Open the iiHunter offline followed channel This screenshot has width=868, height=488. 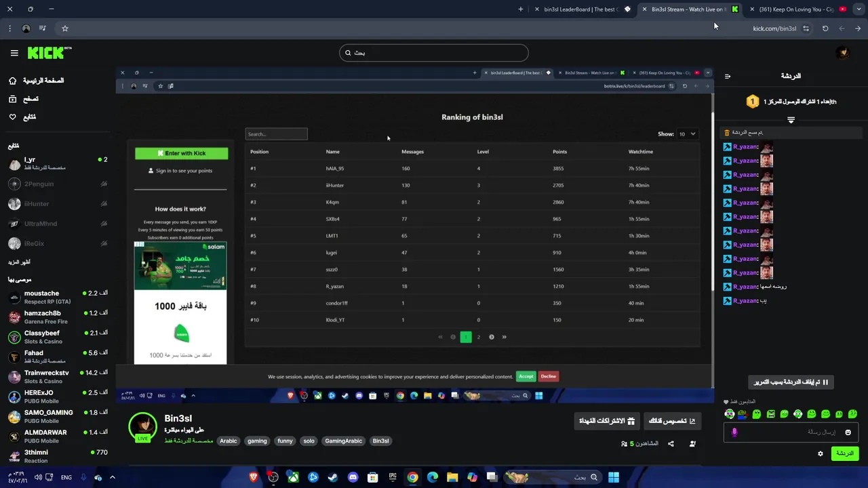click(57, 203)
